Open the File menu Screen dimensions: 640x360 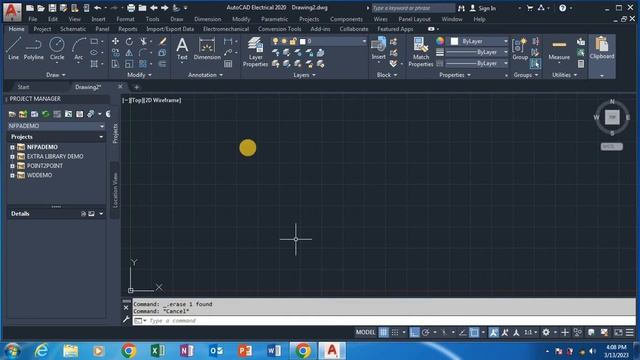(33, 19)
